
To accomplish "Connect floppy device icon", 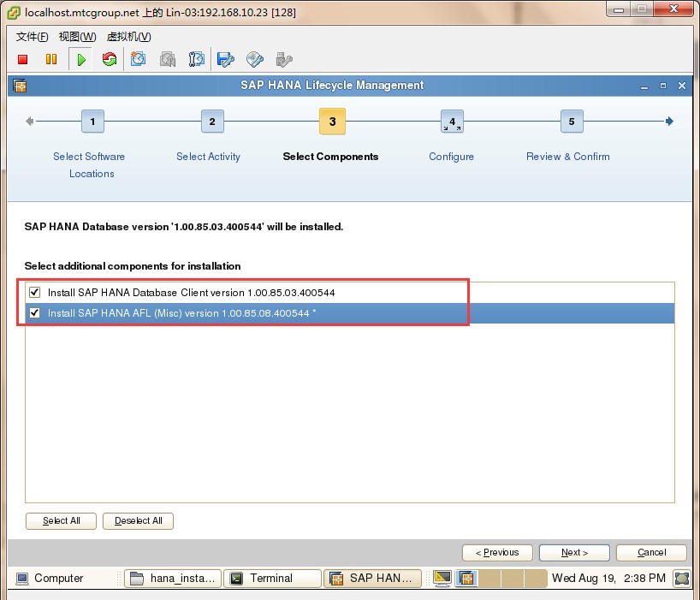I will pos(225,59).
